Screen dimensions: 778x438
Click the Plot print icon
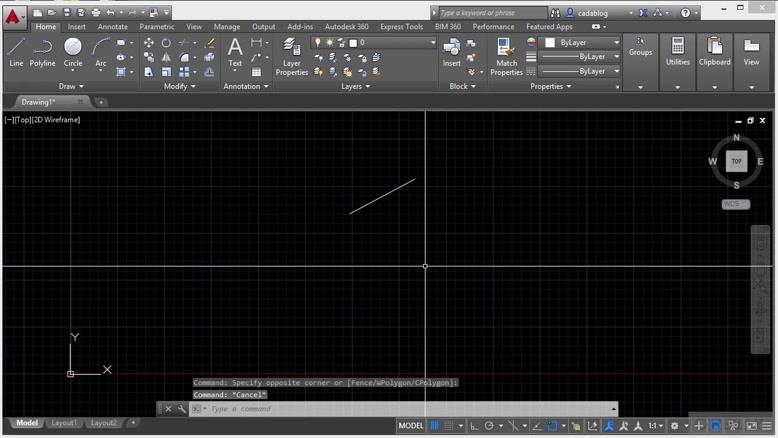(96, 12)
